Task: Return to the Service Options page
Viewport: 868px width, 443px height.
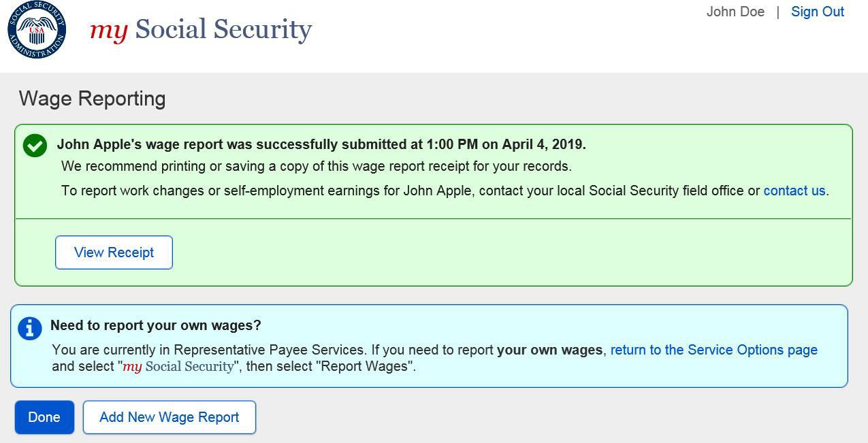Action: point(713,350)
